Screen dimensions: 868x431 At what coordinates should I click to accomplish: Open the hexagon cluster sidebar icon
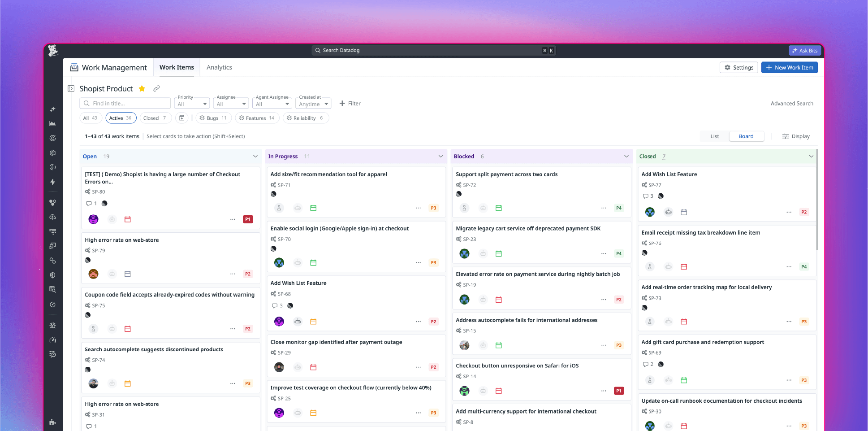[53, 202]
